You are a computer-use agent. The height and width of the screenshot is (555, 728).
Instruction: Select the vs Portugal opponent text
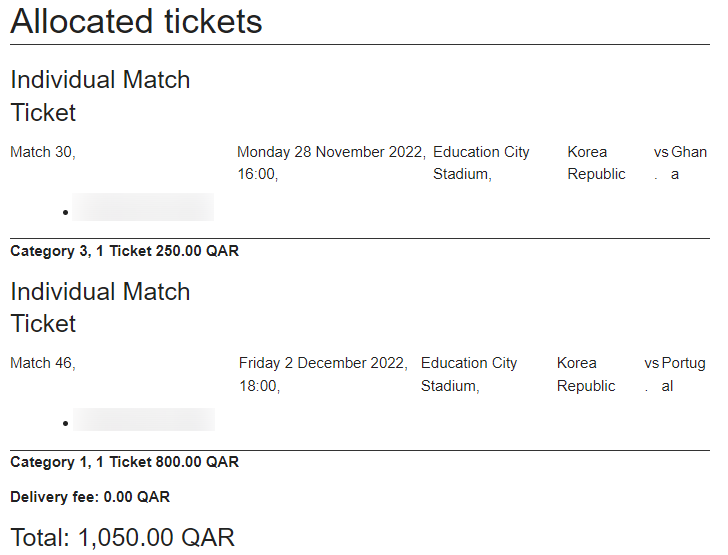point(675,374)
